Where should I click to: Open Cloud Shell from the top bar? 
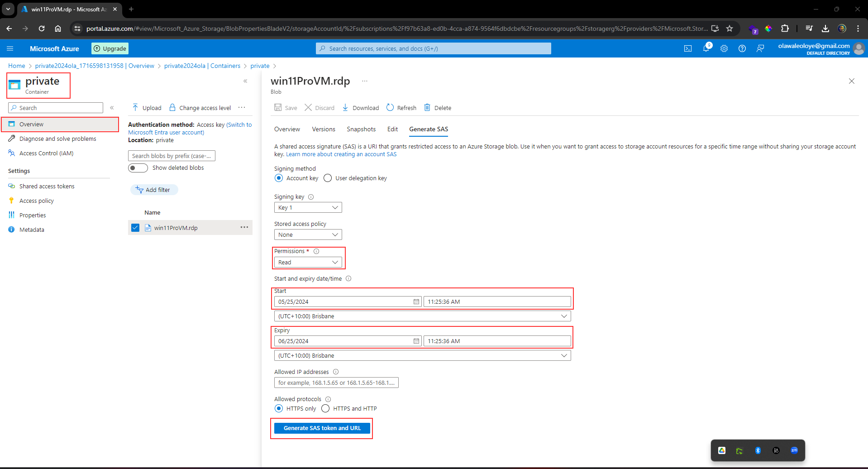pos(688,48)
